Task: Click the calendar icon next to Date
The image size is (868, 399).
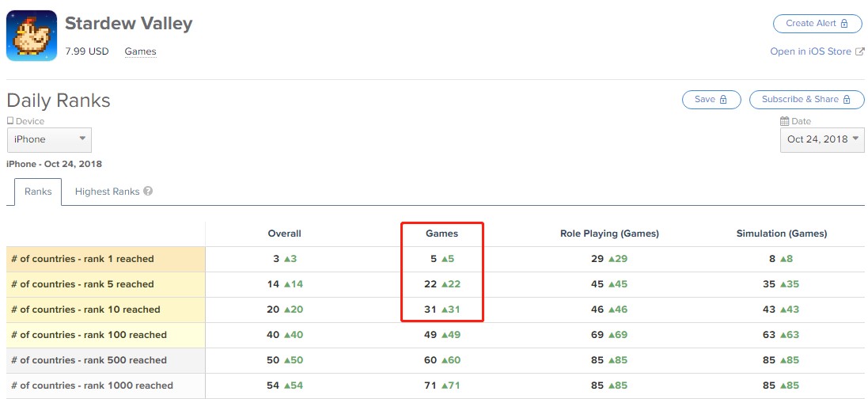Action: click(784, 121)
